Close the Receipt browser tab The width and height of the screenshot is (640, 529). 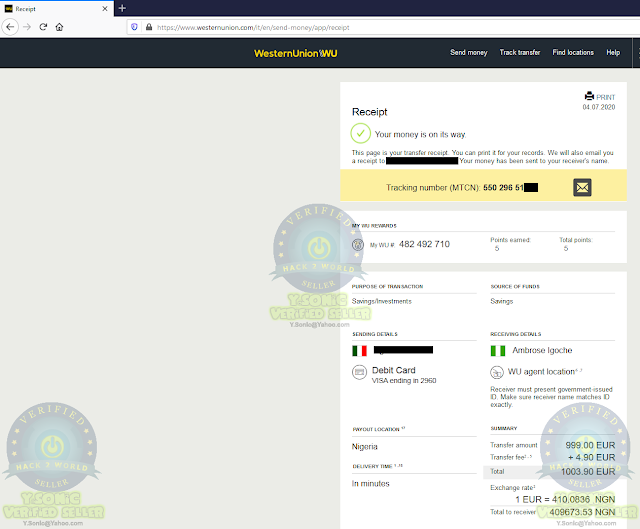point(105,9)
